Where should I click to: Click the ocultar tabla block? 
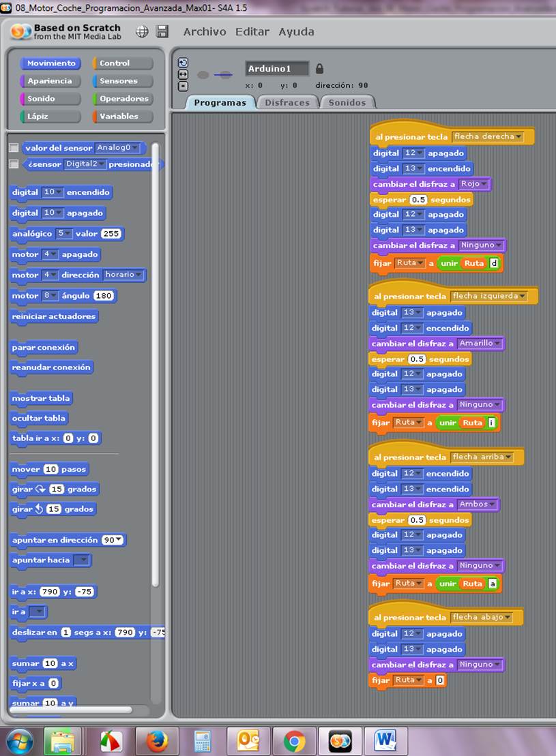39,418
